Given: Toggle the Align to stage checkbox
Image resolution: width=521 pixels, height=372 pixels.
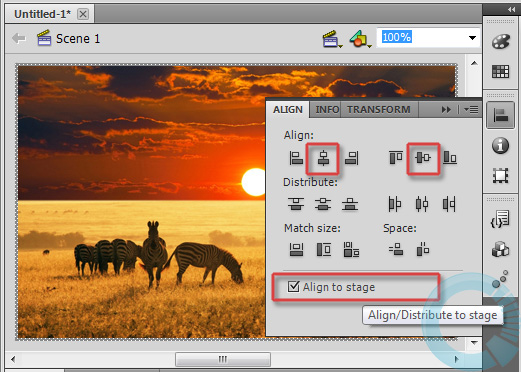Looking at the screenshot, I should tap(293, 286).
